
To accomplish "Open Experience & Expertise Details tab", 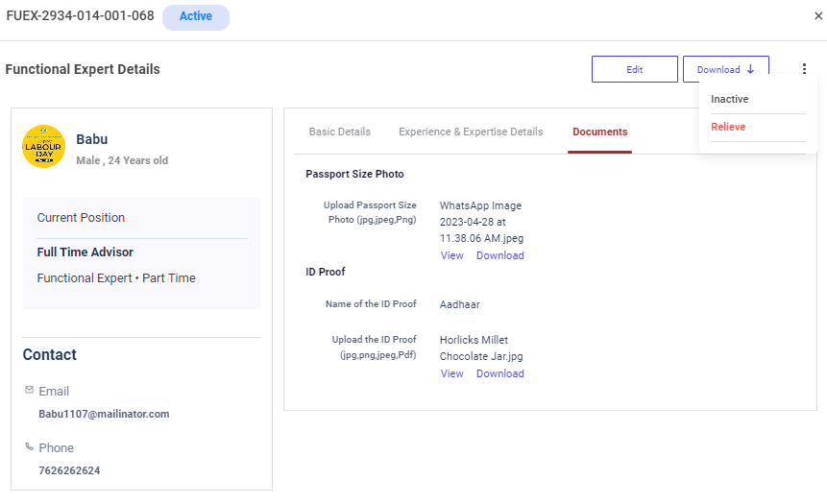I will click(471, 132).
